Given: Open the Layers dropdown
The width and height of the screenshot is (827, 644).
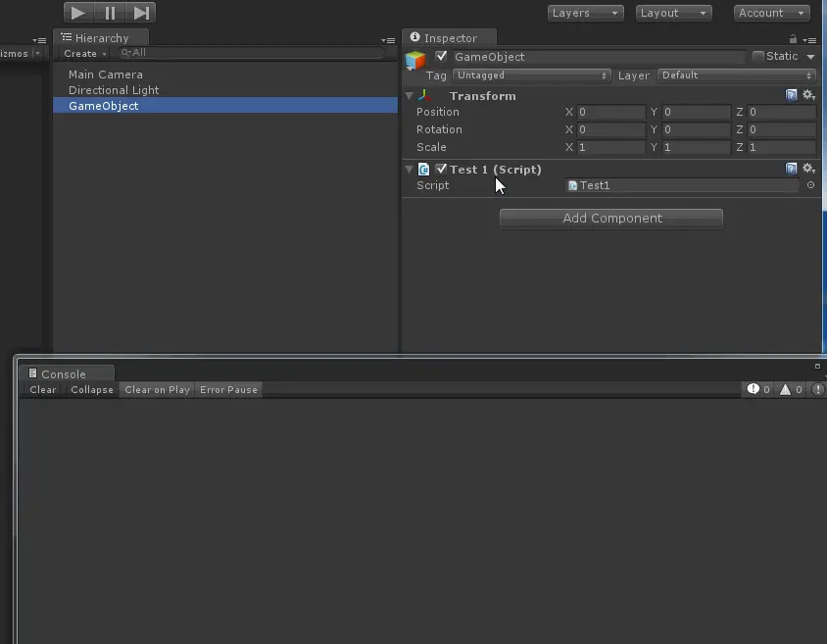Looking at the screenshot, I should 585,13.
